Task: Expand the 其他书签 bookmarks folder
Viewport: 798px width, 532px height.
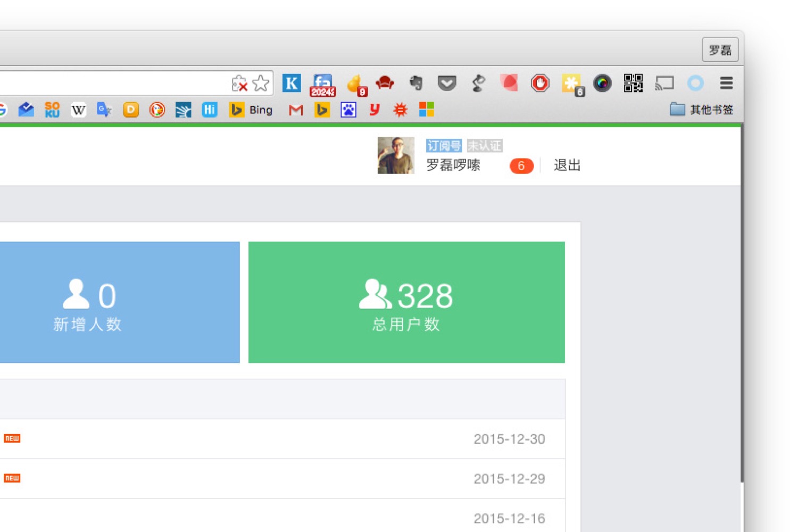Action: click(x=702, y=110)
